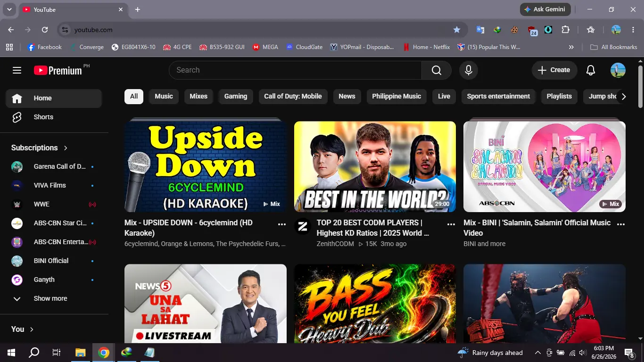Click the YouTube search input field

click(x=295, y=70)
